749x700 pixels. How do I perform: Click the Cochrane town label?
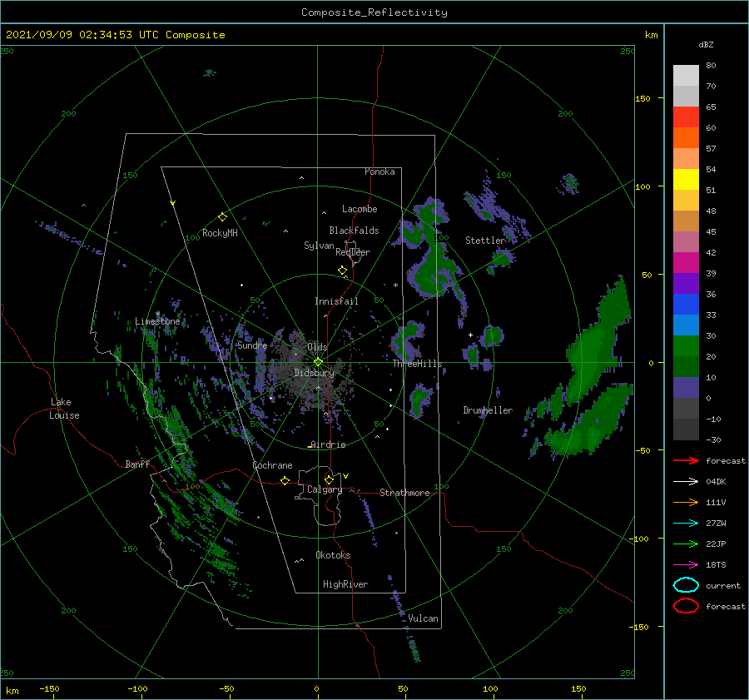tap(272, 465)
